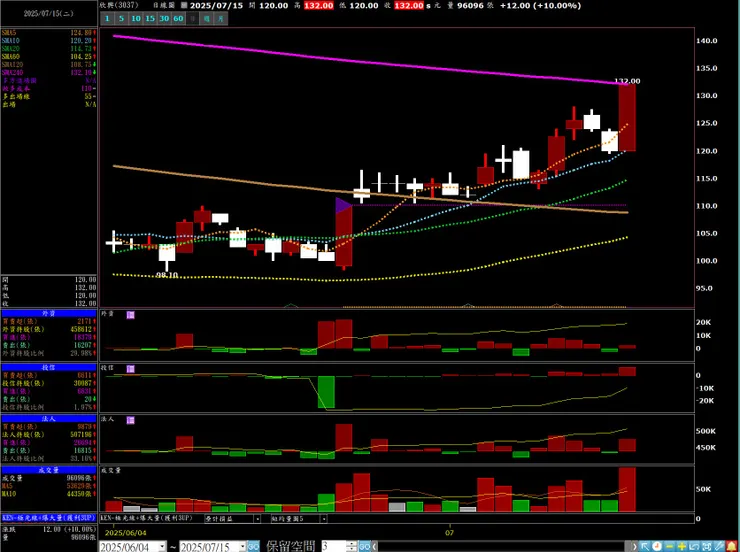740x552 pixels.
Task: Click the institutional (法人) blue header
Action: (49, 418)
